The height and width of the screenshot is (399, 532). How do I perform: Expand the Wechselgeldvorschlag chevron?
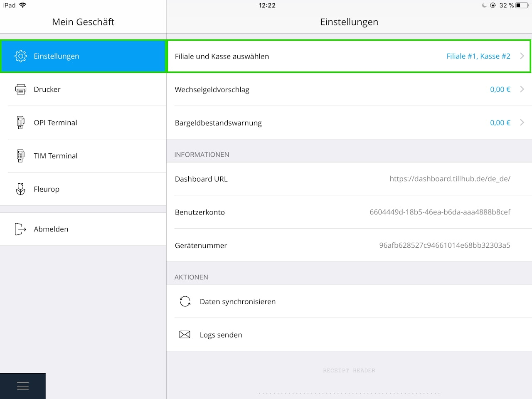[x=522, y=89]
